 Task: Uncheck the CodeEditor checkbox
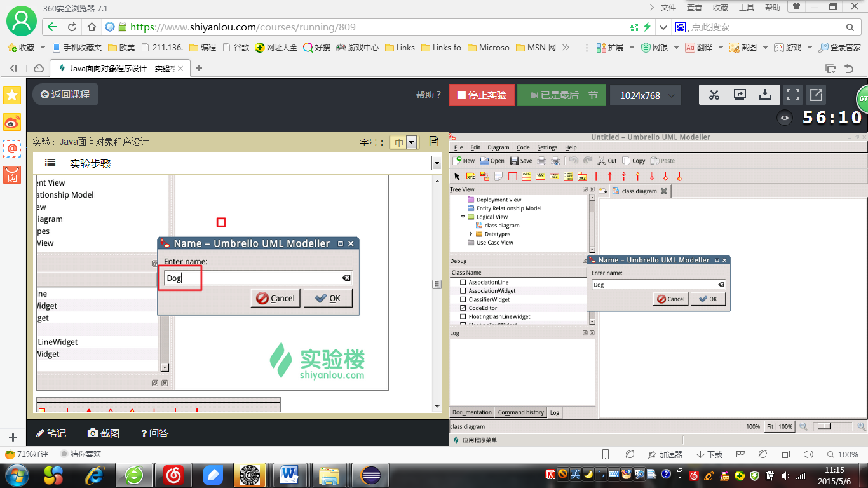[x=463, y=308]
